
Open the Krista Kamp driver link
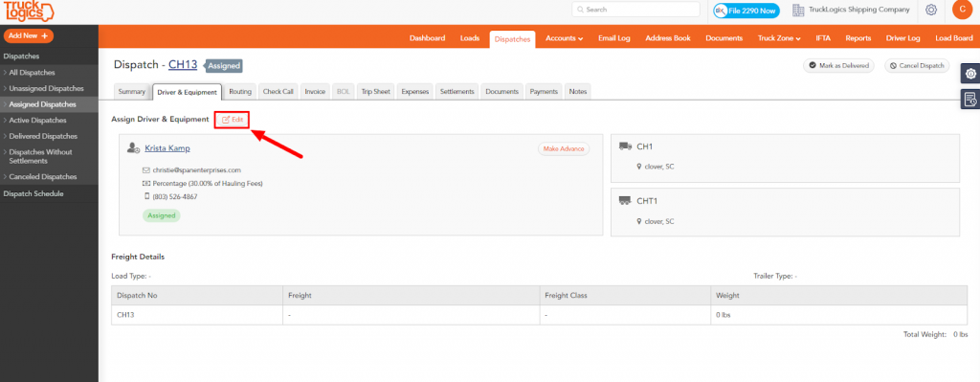(x=167, y=148)
